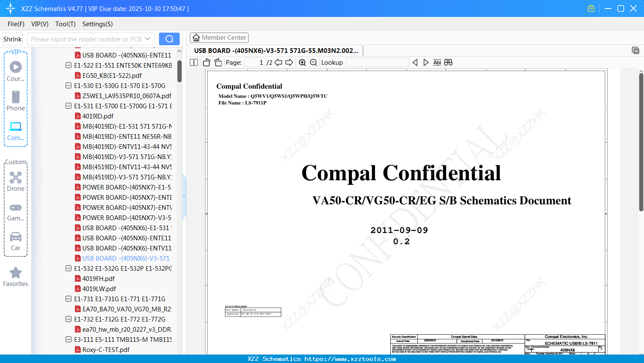Viewport: 644px width, 363px height.
Task: Click the blue search magnifier button
Action: [x=169, y=39]
